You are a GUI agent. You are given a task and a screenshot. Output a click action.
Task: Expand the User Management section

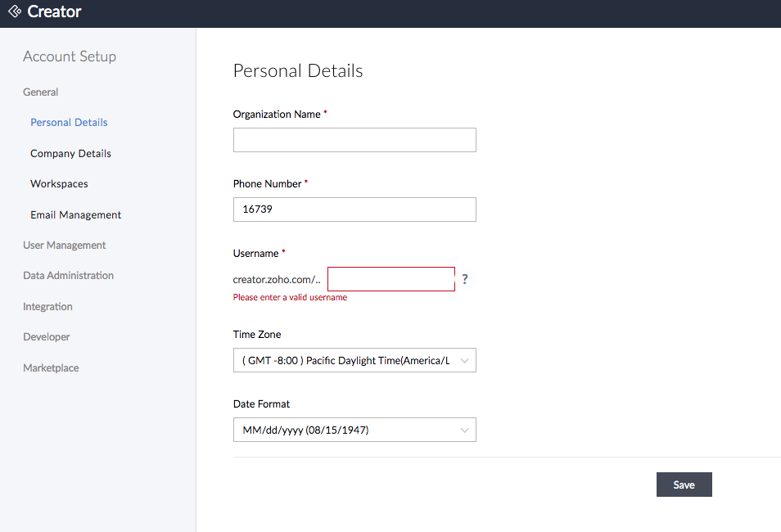tap(65, 246)
